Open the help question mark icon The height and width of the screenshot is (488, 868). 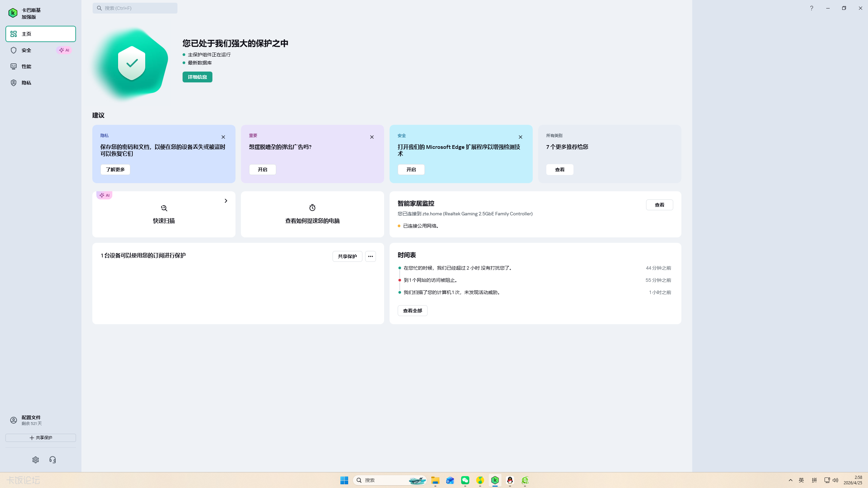coord(811,8)
